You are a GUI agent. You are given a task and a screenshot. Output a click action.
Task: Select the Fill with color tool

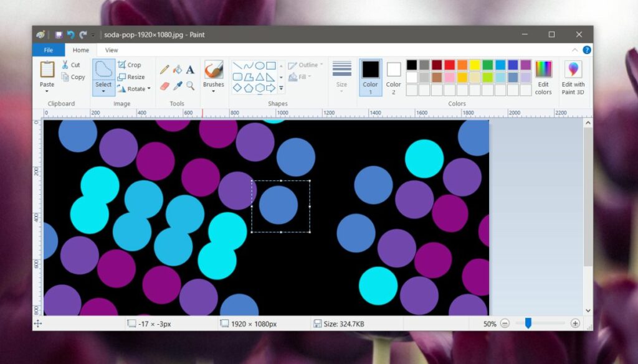click(x=177, y=68)
